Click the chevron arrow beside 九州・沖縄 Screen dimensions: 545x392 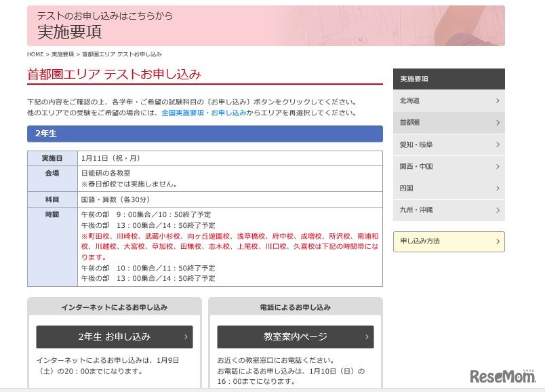pyautogui.click(x=497, y=210)
